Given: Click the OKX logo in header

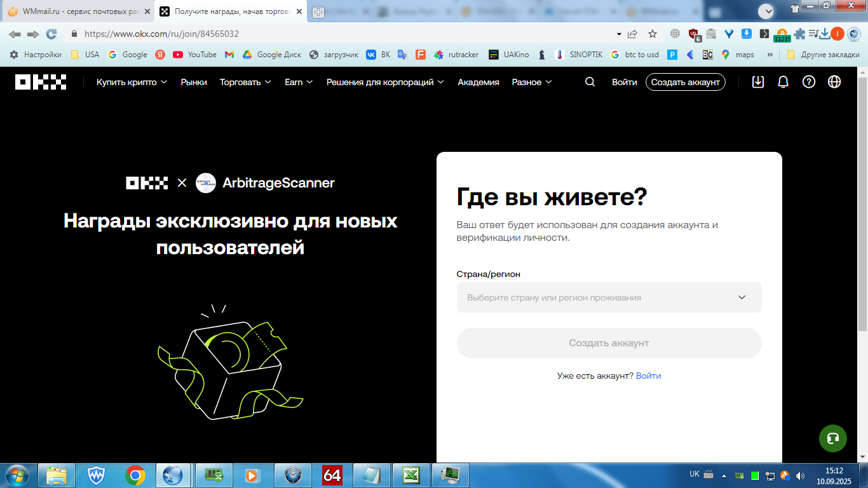Looking at the screenshot, I should 41,82.
